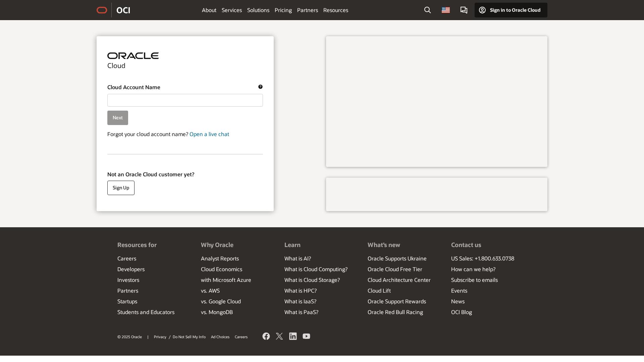Screen dimensions: 644x362
Task: Open the Partners navigation item
Action: (x=308, y=10)
